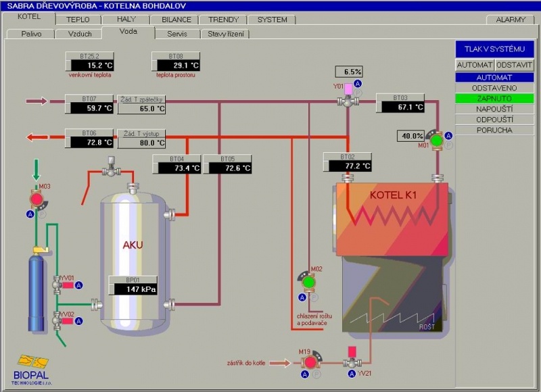The image size is (541, 392).
Task: Click the Y01 mixing valve icon
Action: pyautogui.click(x=348, y=96)
